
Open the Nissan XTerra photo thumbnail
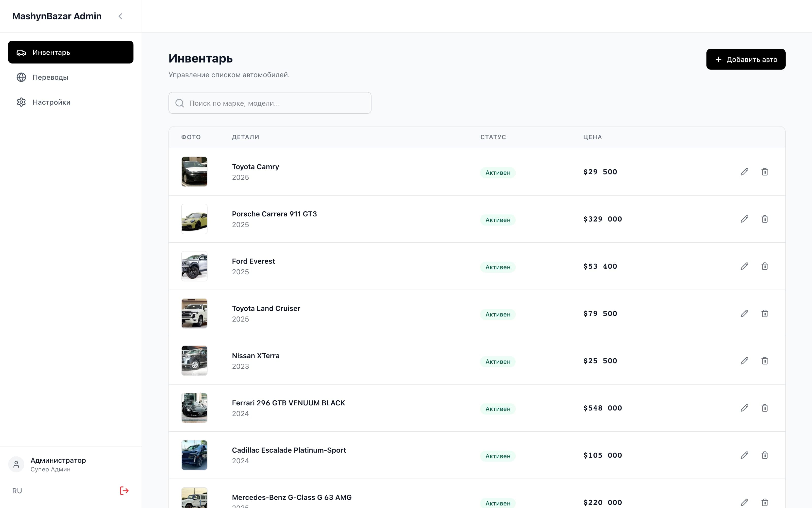coord(194,360)
